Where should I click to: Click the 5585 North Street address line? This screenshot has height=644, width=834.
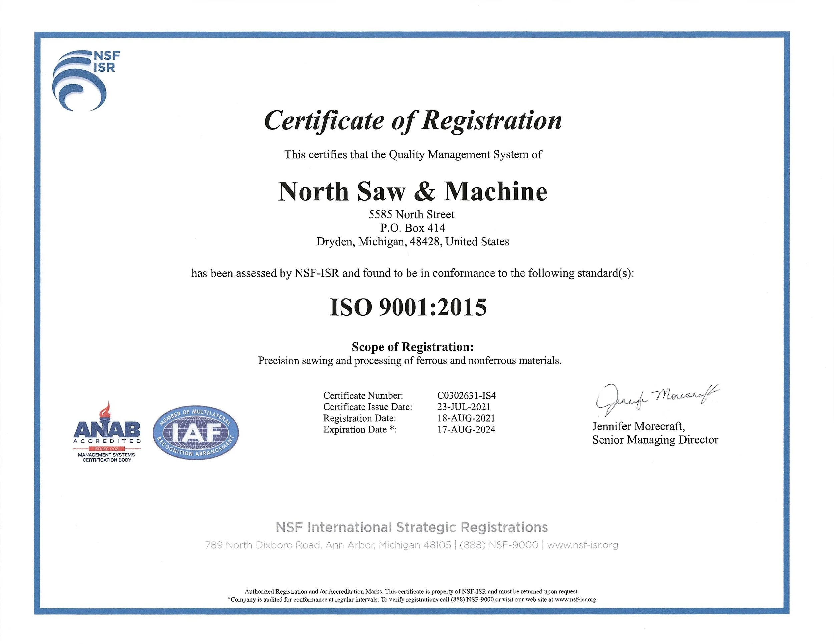(x=411, y=214)
